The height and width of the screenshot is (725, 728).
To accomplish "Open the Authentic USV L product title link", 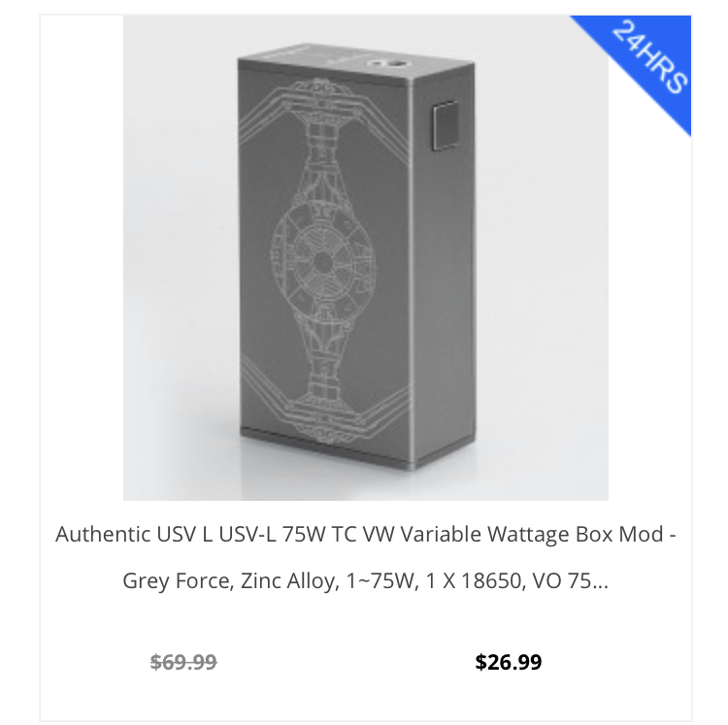I will 365,557.
